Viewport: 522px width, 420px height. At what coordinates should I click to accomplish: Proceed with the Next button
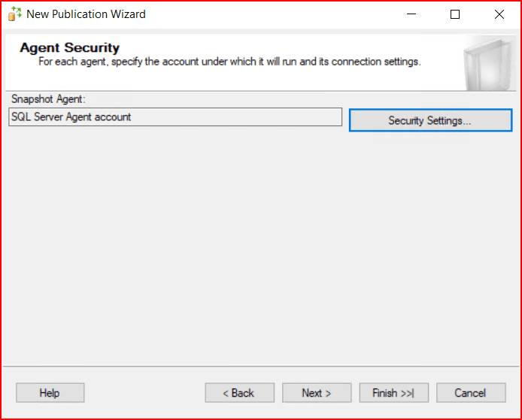(x=317, y=393)
